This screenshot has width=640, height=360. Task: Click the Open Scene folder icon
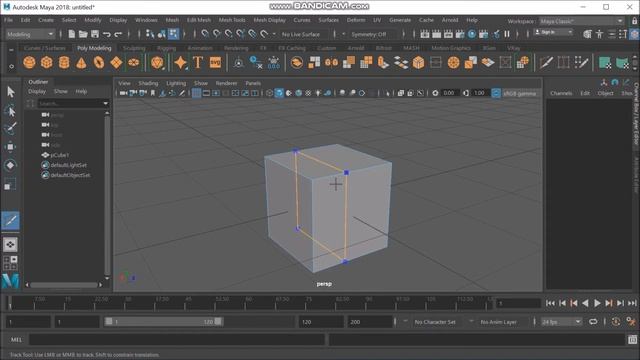point(83,34)
